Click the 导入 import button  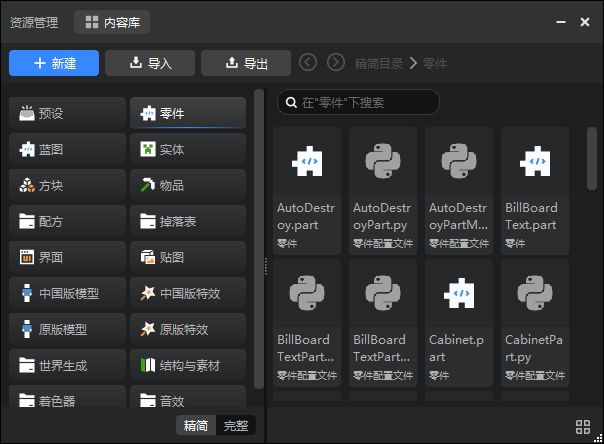coord(150,63)
